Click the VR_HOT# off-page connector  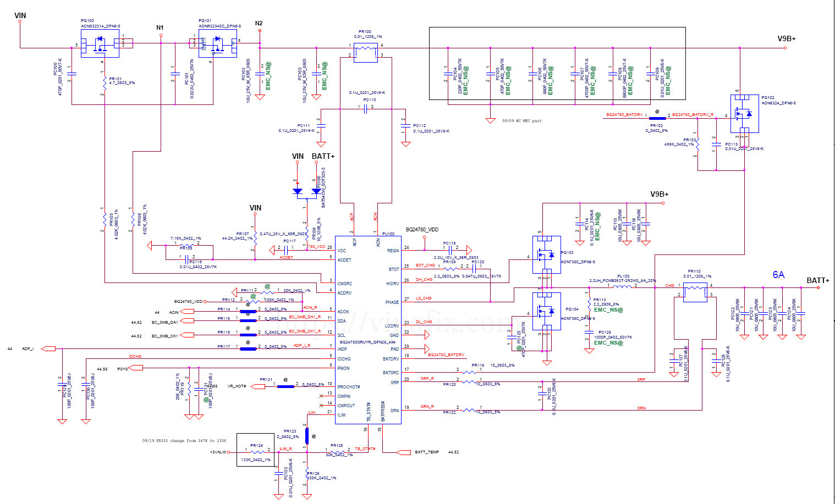(x=257, y=386)
